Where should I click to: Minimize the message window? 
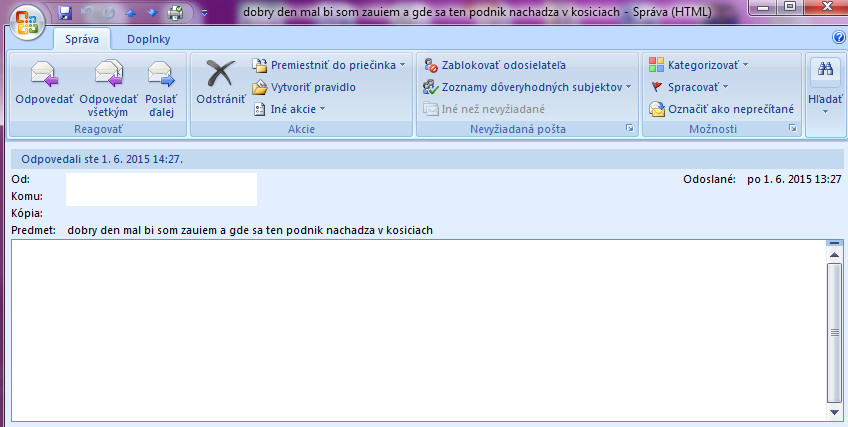(x=764, y=8)
